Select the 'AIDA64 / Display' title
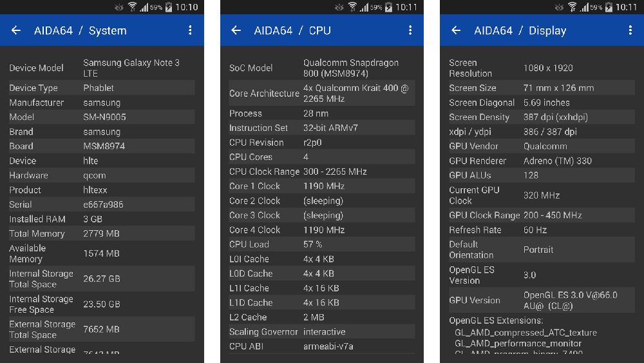 (520, 30)
